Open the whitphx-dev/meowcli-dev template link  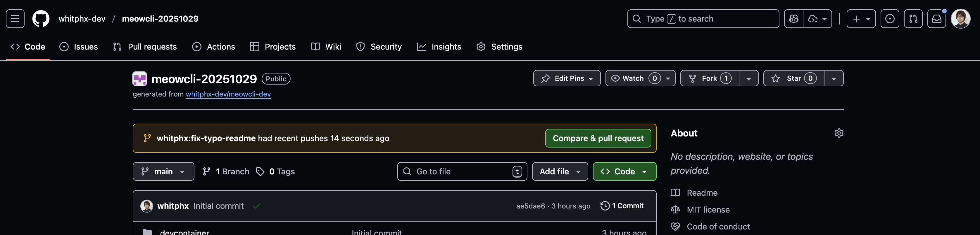coord(228,94)
